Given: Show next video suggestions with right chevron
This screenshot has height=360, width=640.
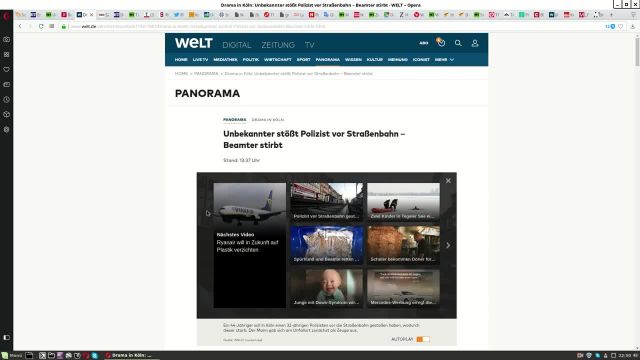Looking at the screenshot, I should (448, 245).
